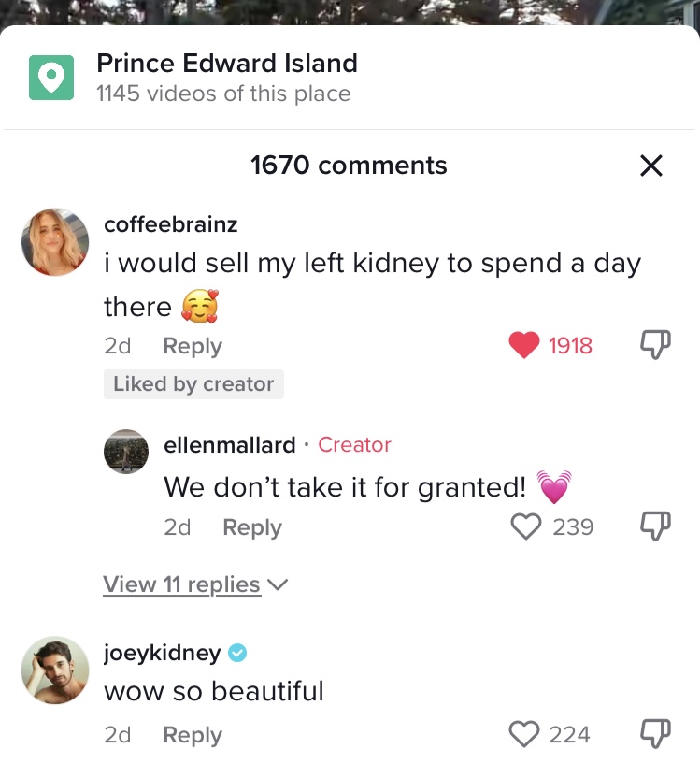Viewport: 700px width, 764px height.
Task: Like joeykidney's comment
Action: point(523,734)
